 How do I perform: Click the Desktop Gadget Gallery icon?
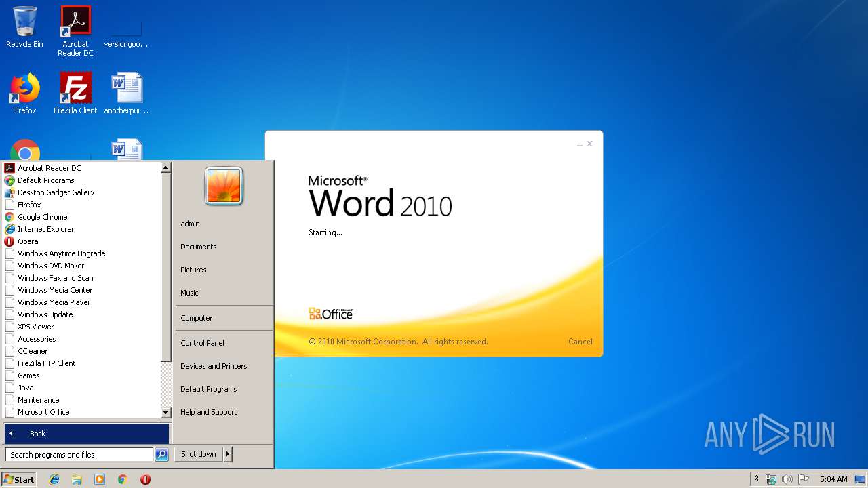(x=9, y=192)
